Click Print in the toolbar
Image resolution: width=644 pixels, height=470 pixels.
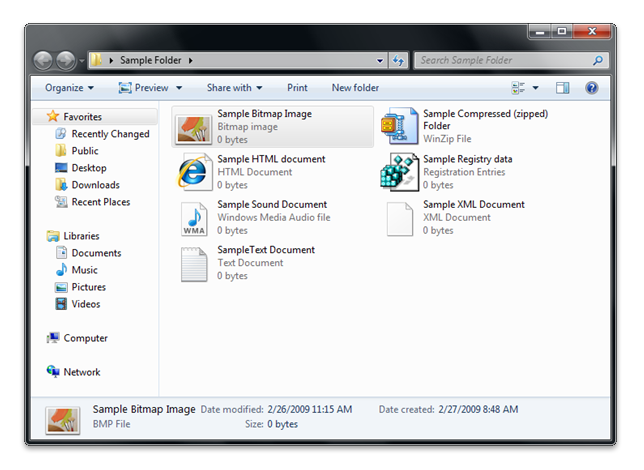[x=297, y=88]
